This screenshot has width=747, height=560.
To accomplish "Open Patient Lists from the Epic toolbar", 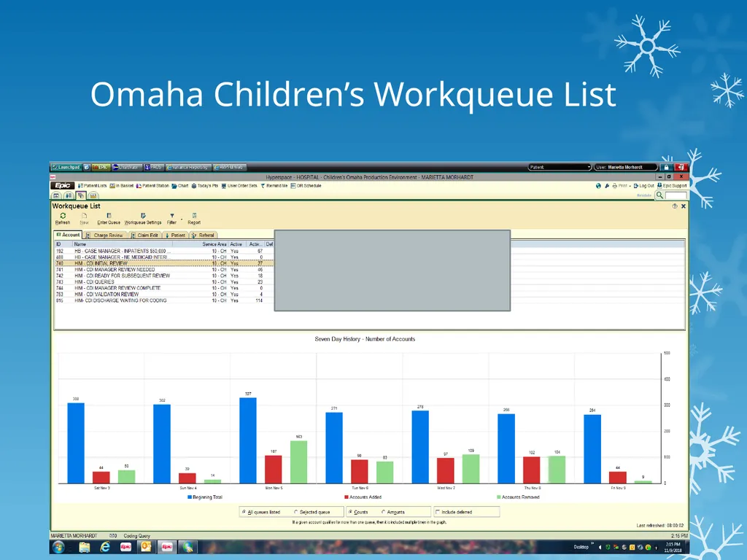I will point(93,186).
